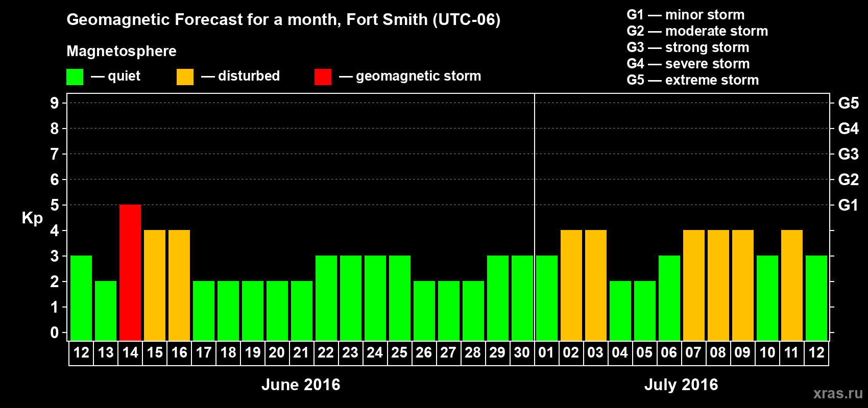The image size is (868, 408).
Task: Click the '— disturbed' legend label
Action: point(240,76)
